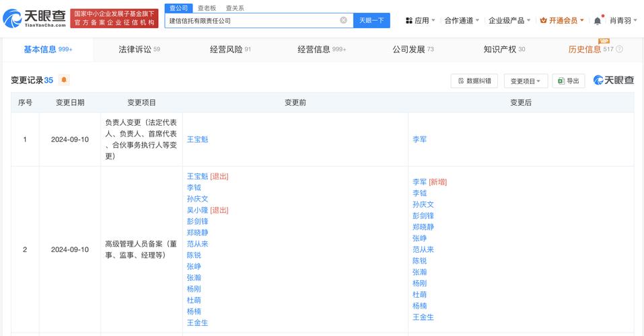This screenshot has height=336, width=644.
Task: Open 李钺 link in 变更前 column
Action: click(x=194, y=187)
